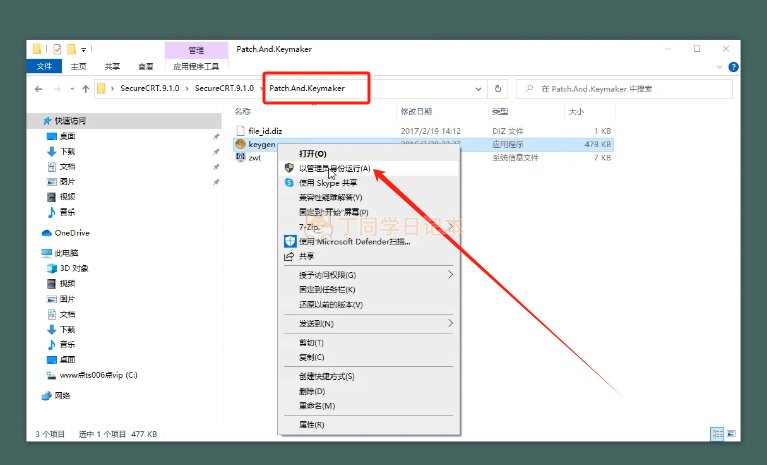
Task: Click the 音乐 icon under quick access
Action: point(51,212)
